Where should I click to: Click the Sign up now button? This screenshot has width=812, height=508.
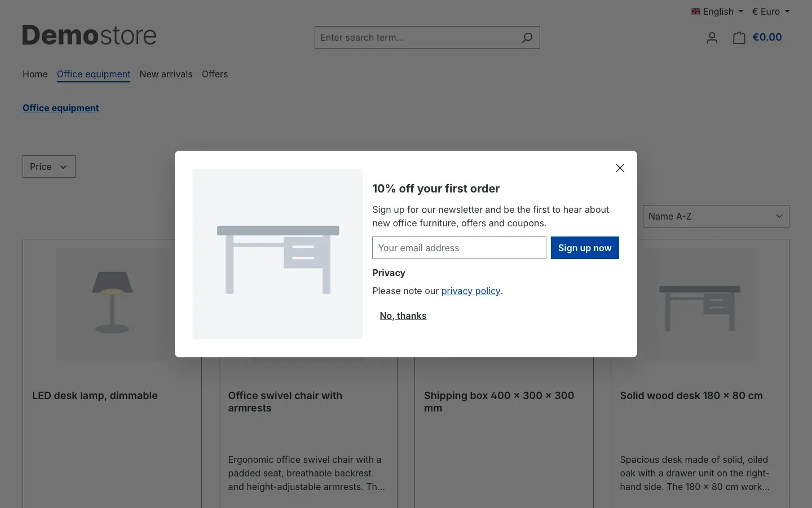click(585, 248)
